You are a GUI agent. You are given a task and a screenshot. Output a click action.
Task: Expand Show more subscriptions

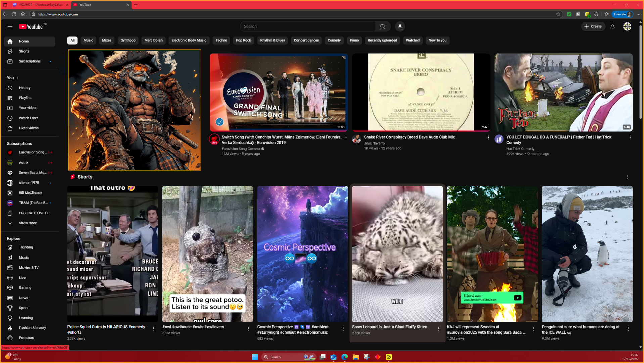[28, 223]
